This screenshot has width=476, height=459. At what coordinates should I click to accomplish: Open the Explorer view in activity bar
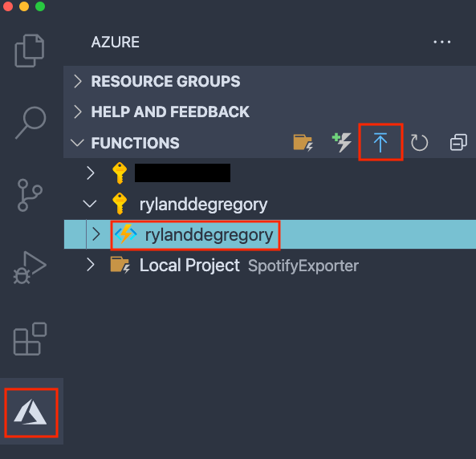coord(30,51)
